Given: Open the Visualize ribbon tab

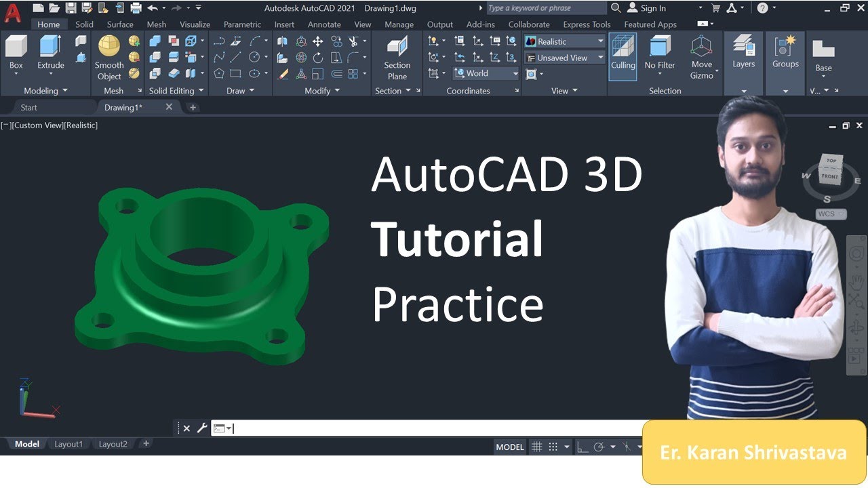Looking at the screenshot, I should 195,24.
